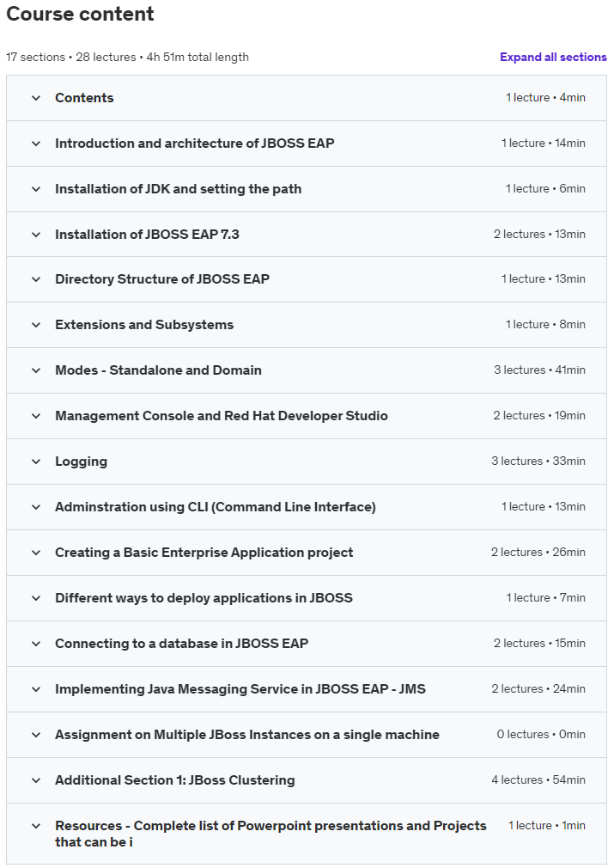Expand chevron for Introduction and architecture of JBOSS EAP
614x868 pixels.
(36, 144)
